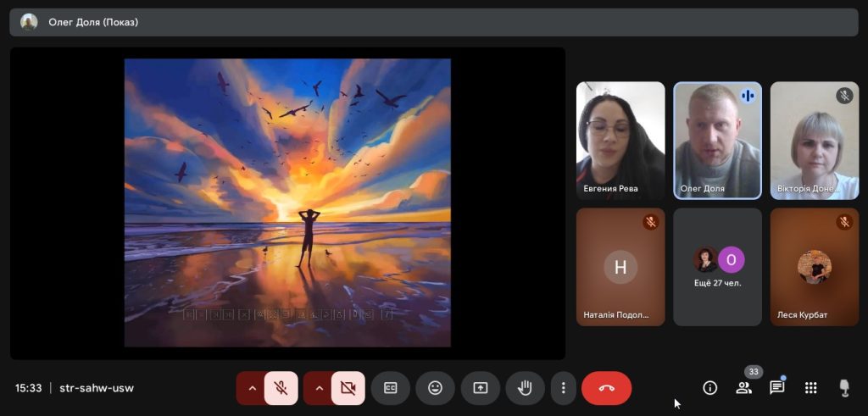Click the 'Олег Доля (Показ)' presenter banner
Viewport: 868px width, 416px height.
pos(434,23)
